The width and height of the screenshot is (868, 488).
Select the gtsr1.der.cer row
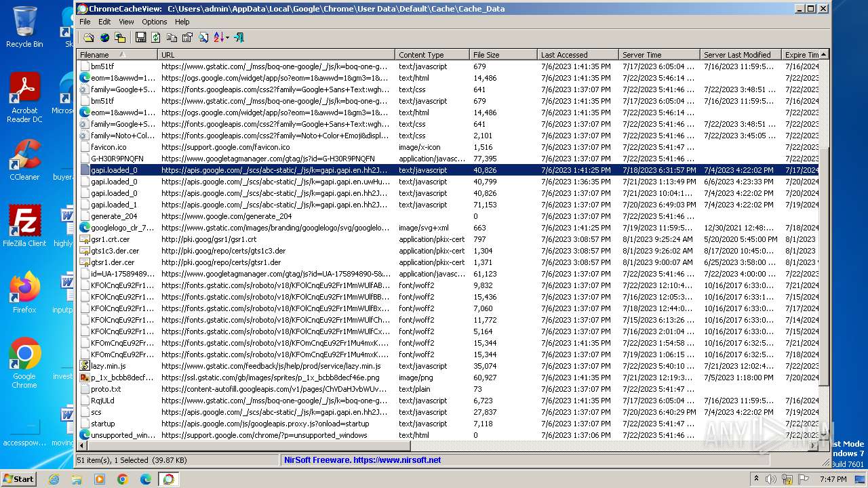tap(448, 262)
